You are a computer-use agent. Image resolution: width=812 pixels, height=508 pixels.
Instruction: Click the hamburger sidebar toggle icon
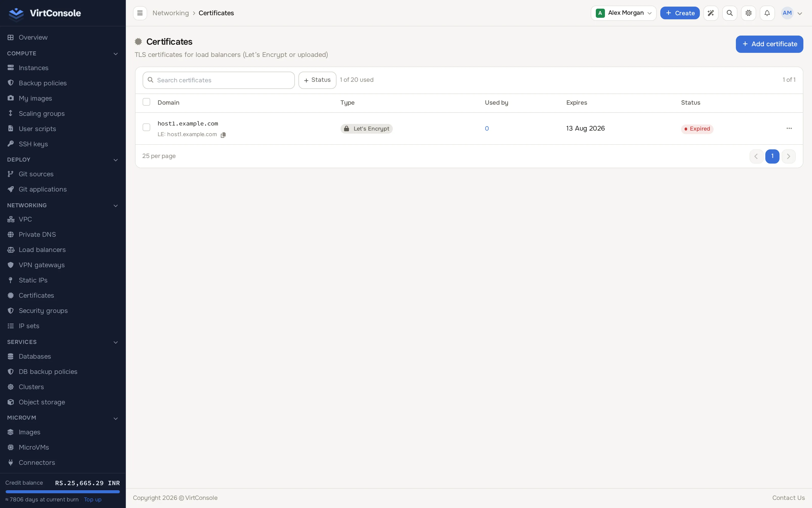pos(140,13)
